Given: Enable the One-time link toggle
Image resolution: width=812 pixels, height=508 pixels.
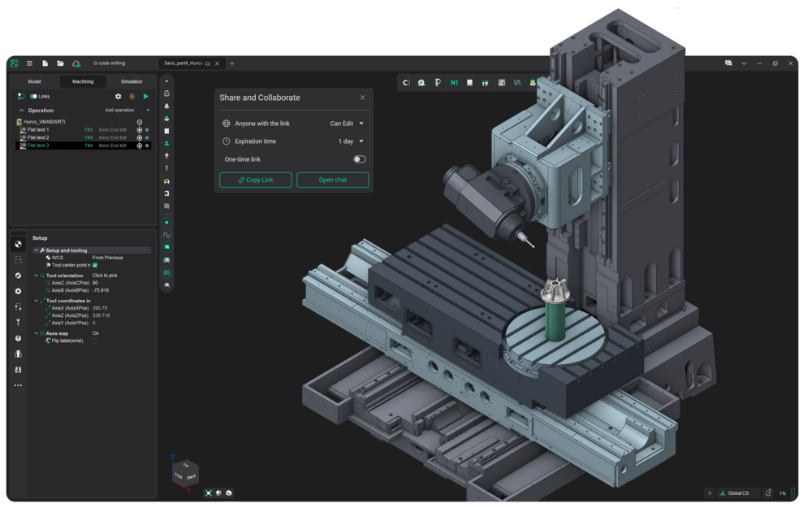Looking at the screenshot, I should click(359, 159).
